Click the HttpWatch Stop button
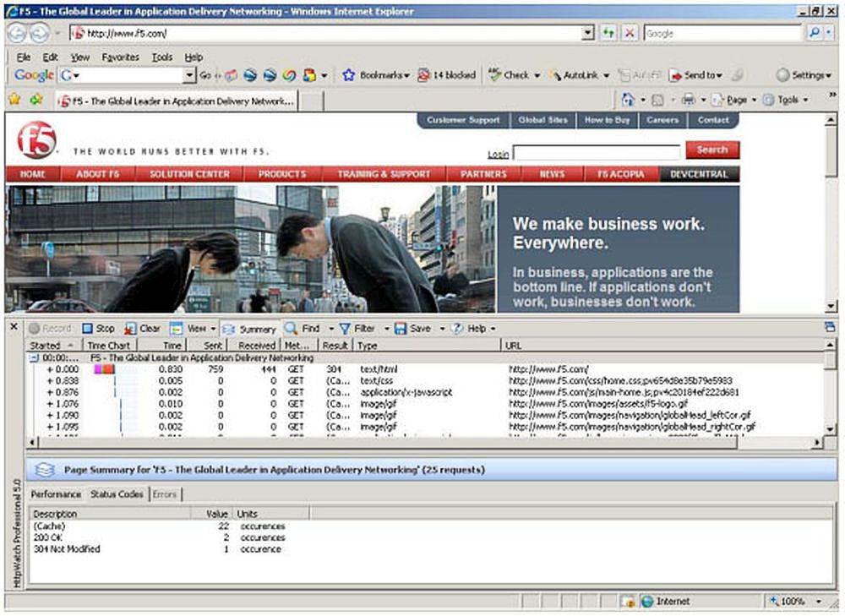 point(99,328)
